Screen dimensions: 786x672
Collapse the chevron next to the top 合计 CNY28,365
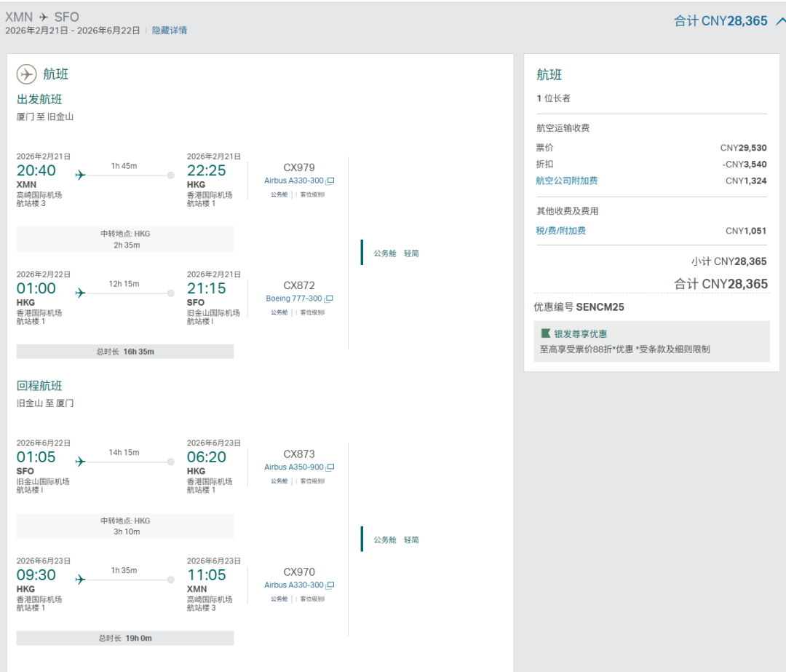[779, 20]
